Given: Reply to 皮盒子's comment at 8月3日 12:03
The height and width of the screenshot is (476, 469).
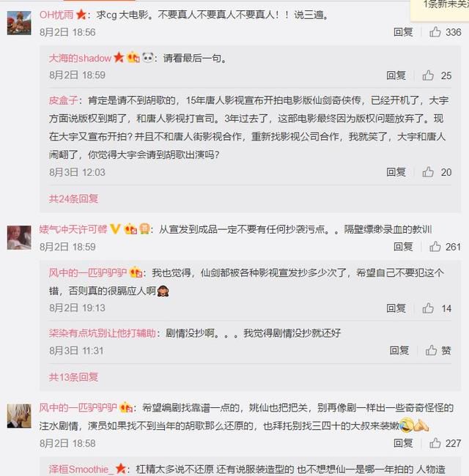Looking at the screenshot, I should tap(396, 172).
